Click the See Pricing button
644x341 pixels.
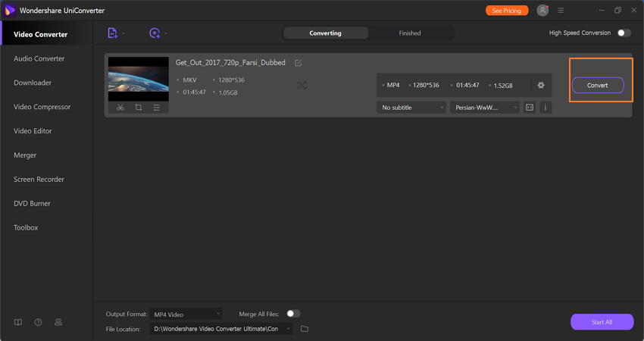pos(507,11)
